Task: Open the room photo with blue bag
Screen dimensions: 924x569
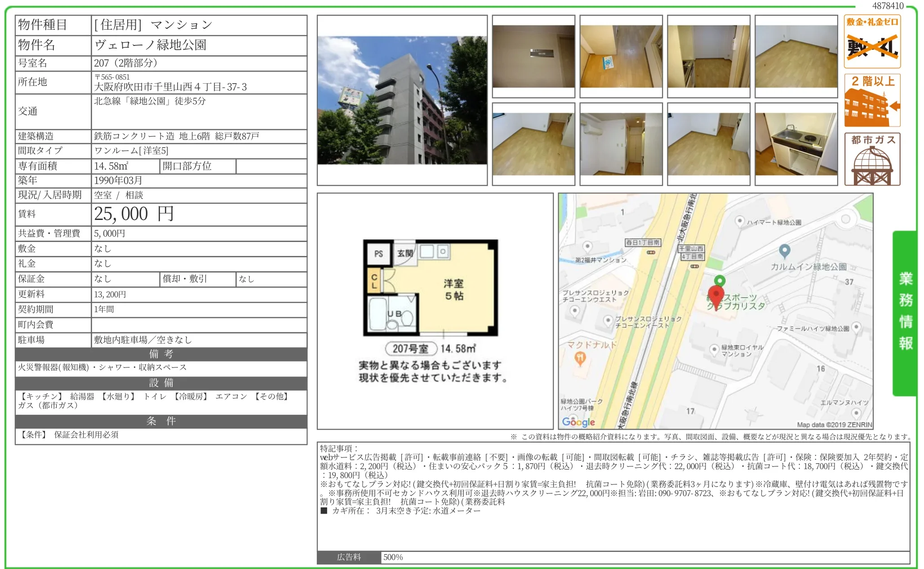Action: tap(621, 56)
